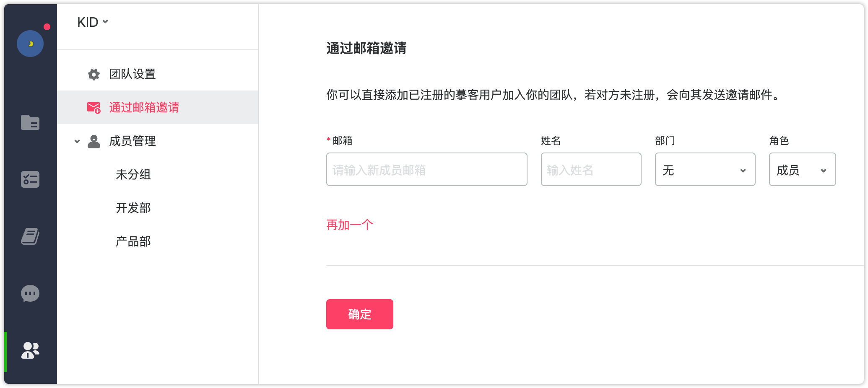The image size is (868, 388).
Task: Select the 产品部 department
Action: coord(133,241)
